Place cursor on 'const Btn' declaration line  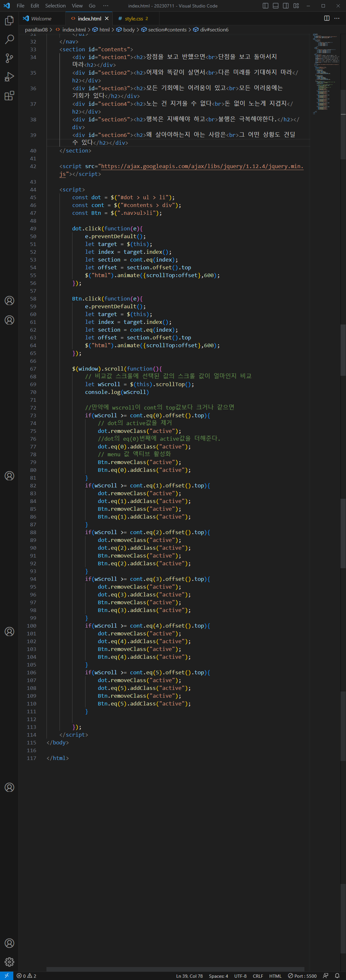[117, 213]
